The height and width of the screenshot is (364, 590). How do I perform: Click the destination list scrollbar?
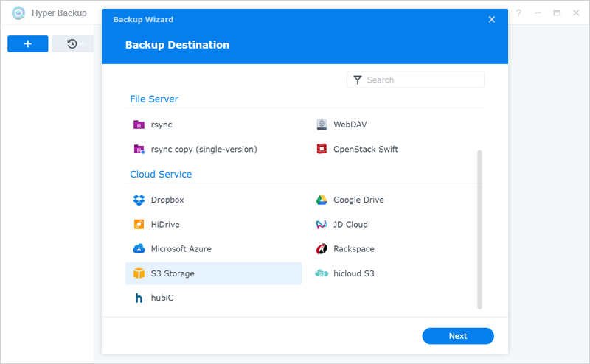pos(480,229)
